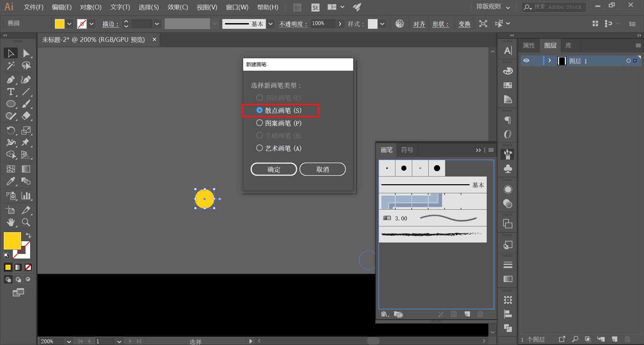644x345 pixels.
Task: Select the Artboard tool
Action: [x=11, y=210]
